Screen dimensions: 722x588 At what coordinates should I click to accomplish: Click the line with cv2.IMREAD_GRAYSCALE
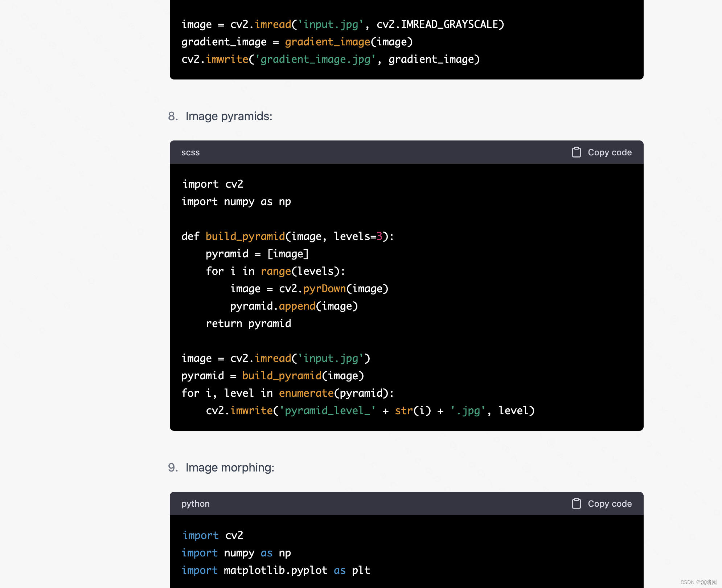[x=343, y=24]
